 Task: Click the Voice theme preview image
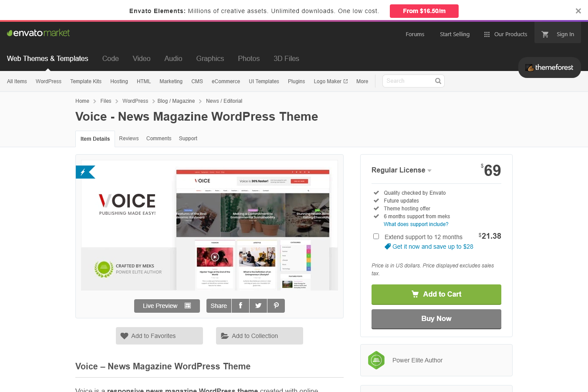(x=210, y=225)
